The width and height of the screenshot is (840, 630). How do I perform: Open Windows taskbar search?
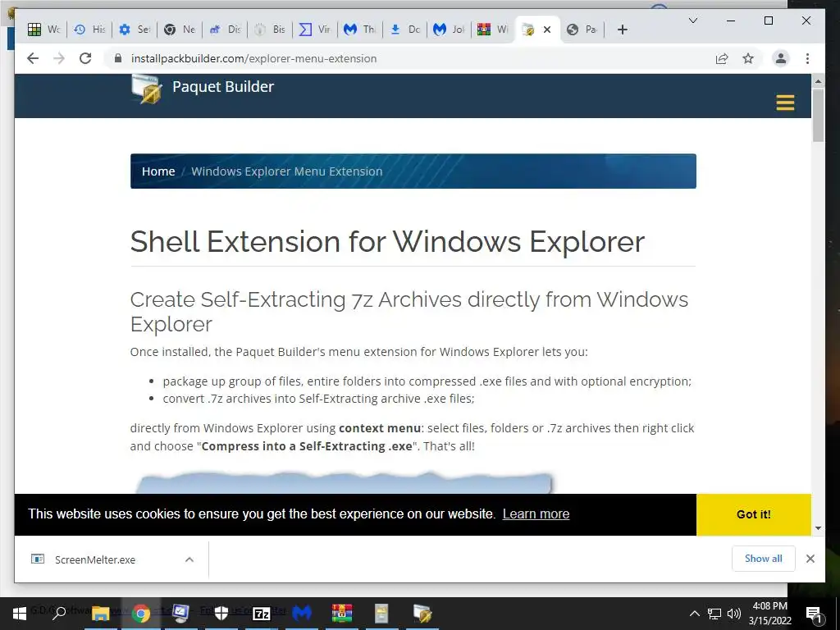click(x=59, y=614)
